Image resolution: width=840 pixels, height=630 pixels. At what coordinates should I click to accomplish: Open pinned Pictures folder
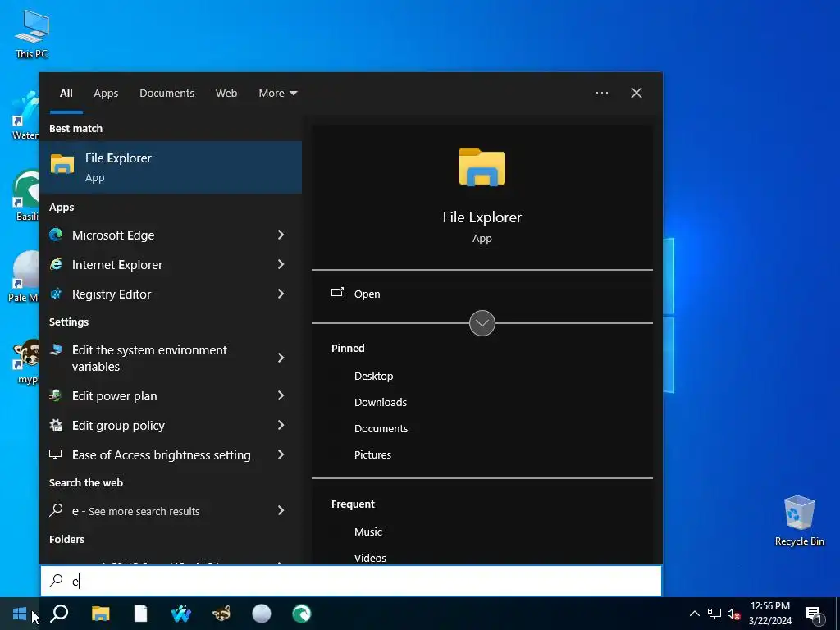pos(372,454)
